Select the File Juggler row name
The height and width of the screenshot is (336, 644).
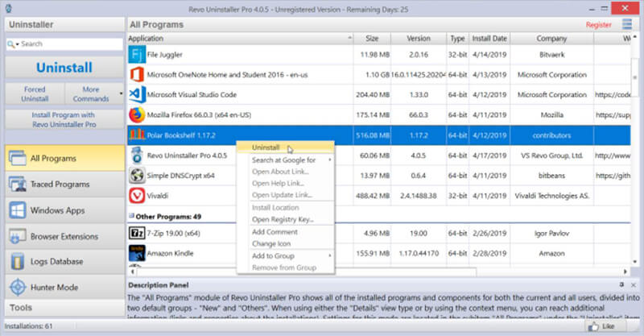(x=165, y=54)
